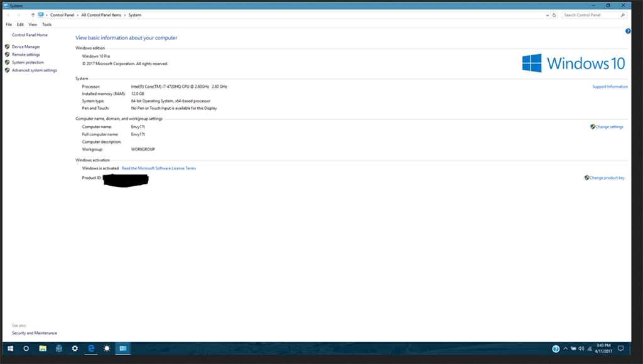
Task: Click the help tray icon on taskbar
Action: click(x=556, y=349)
